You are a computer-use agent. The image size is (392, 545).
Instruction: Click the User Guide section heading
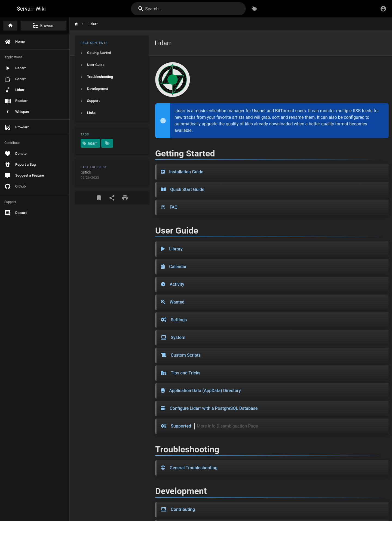click(x=176, y=231)
